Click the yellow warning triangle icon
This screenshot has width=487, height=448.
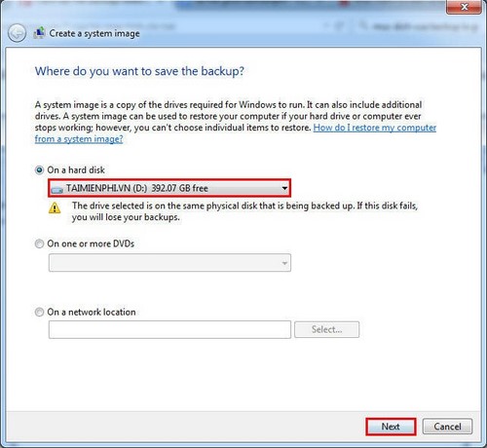coord(55,207)
